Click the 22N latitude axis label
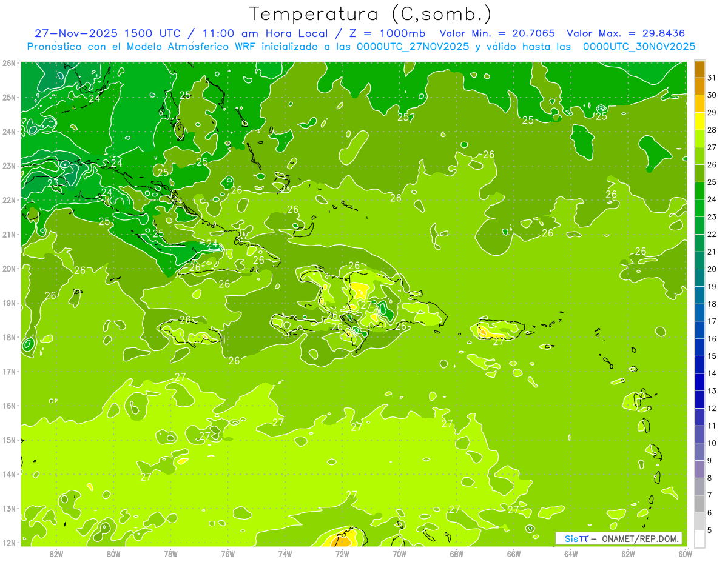This screenshot has height=562, width=728. [x=8, y=200]
